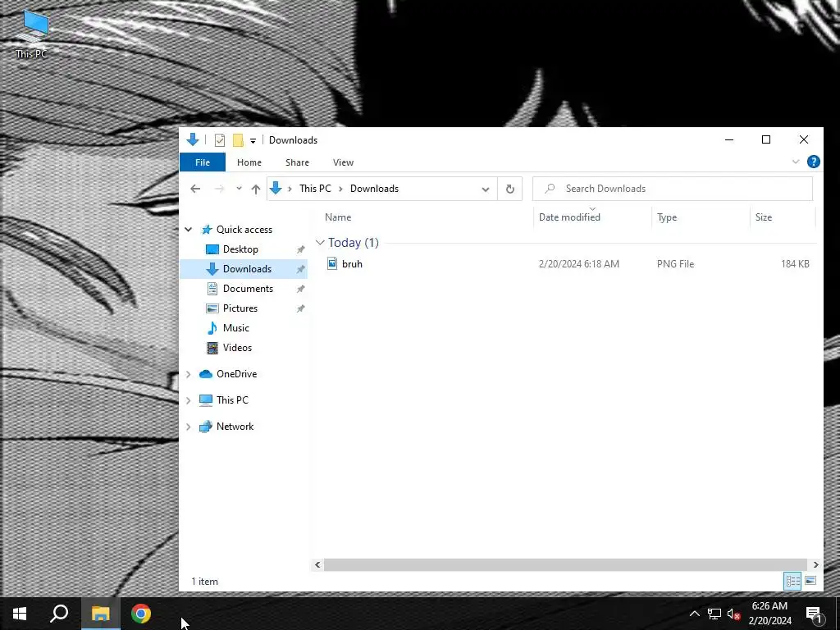Click the Search Downloads field
Image resolution: width=840 pixels, height=630 pixels.
[673, 189]
